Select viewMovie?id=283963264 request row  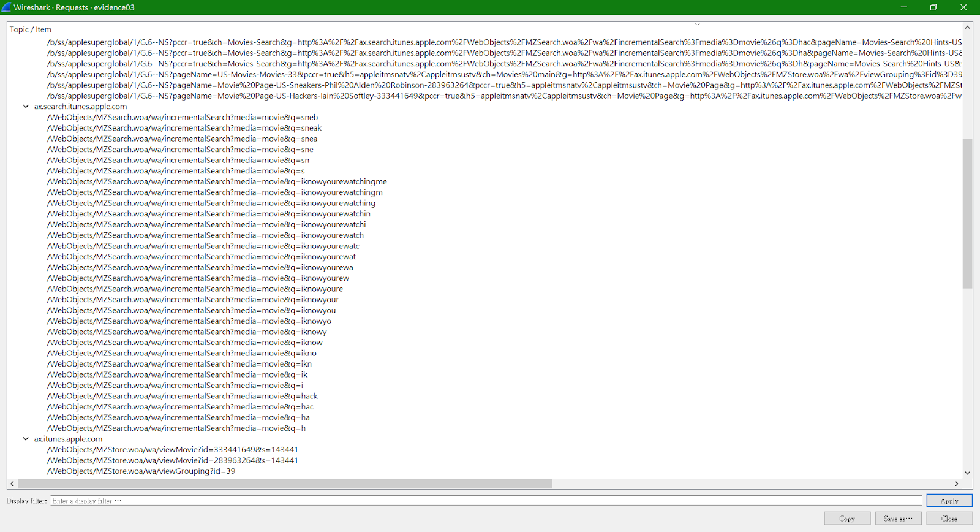pyautogui.click(x=173, y=460)
